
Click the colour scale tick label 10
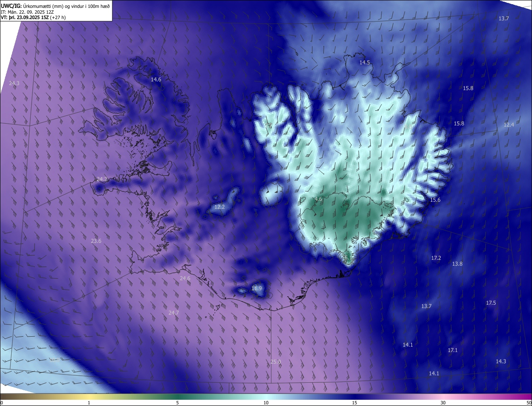coord(266,403)
